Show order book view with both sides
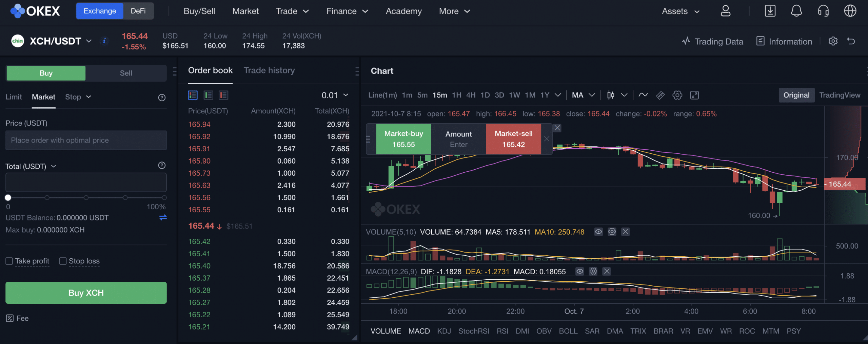Viewport: 868px width, 344px height. coord(193,95)
